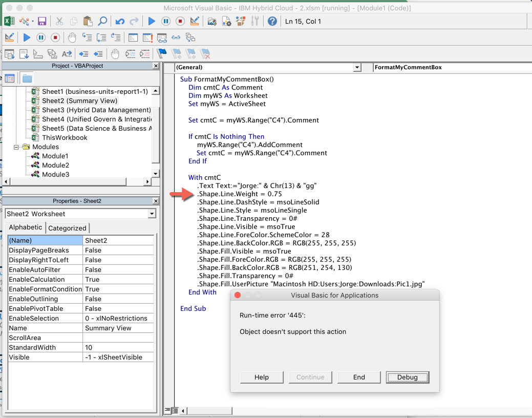Click Reset in the debug toolbar
The height and width of the screenshot is (418, 532).
tap(55, 37)
